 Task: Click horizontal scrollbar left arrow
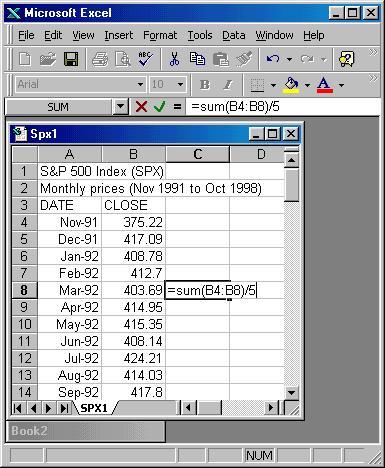pos(188,407)
